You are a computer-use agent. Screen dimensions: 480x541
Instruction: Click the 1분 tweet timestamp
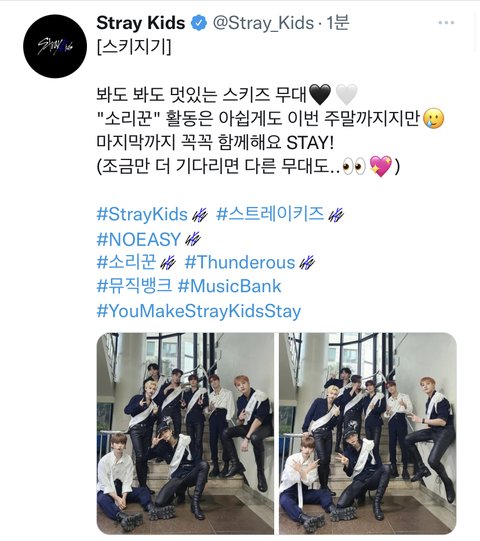click(x=337, y=23)
